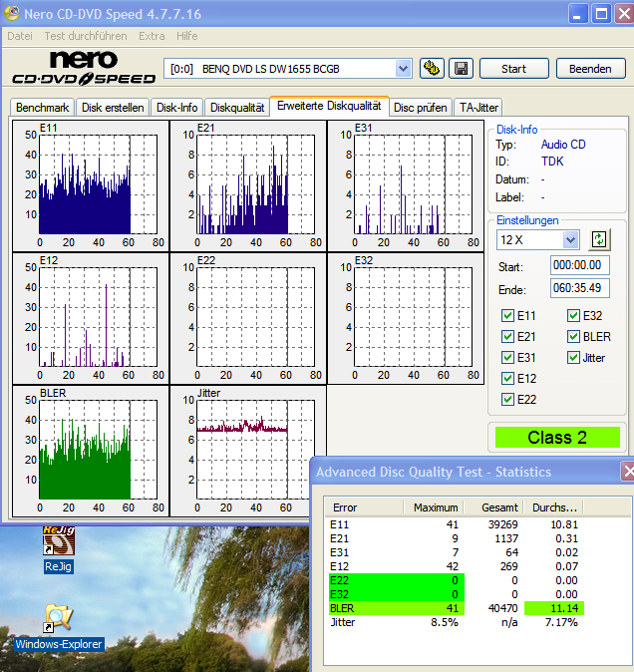Click the floppy disk save icon
Image resolution: width=634 pixels, height=672 pixels.
(x=461, y=69)
